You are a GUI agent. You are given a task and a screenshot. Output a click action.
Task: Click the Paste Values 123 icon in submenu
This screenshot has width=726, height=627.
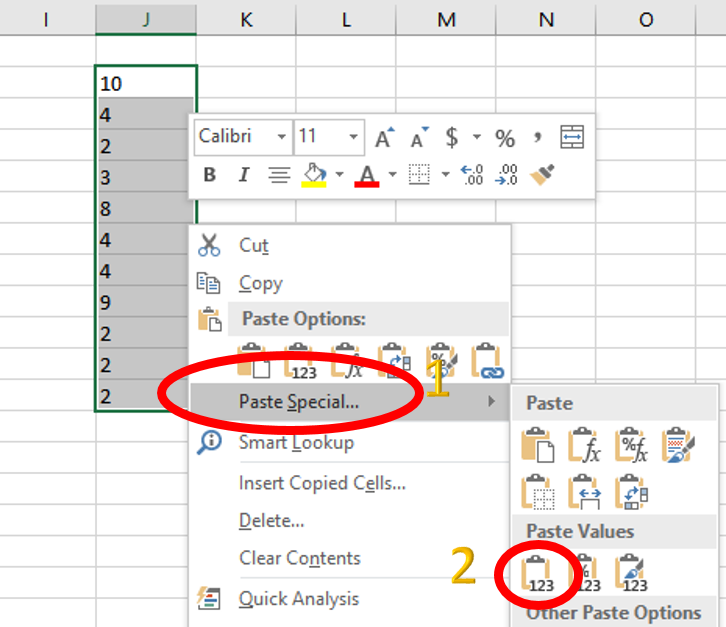[539, 573]
